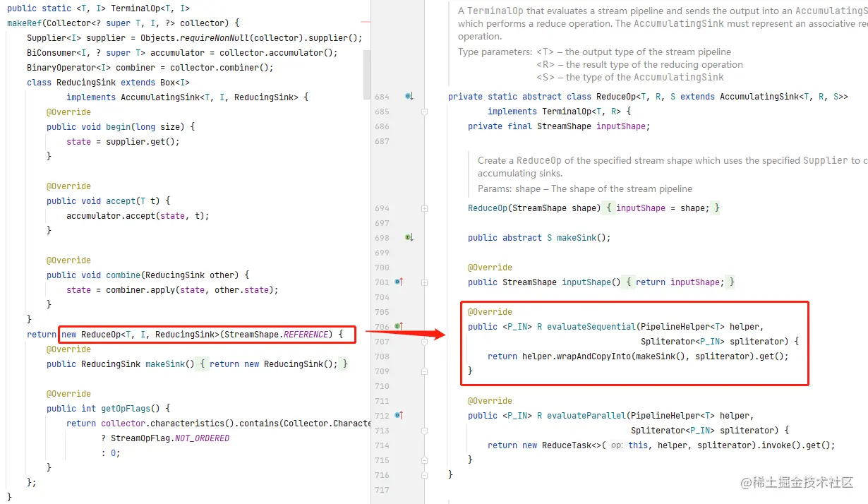Click 'makeSink' in the left pane override

point(165,364)
